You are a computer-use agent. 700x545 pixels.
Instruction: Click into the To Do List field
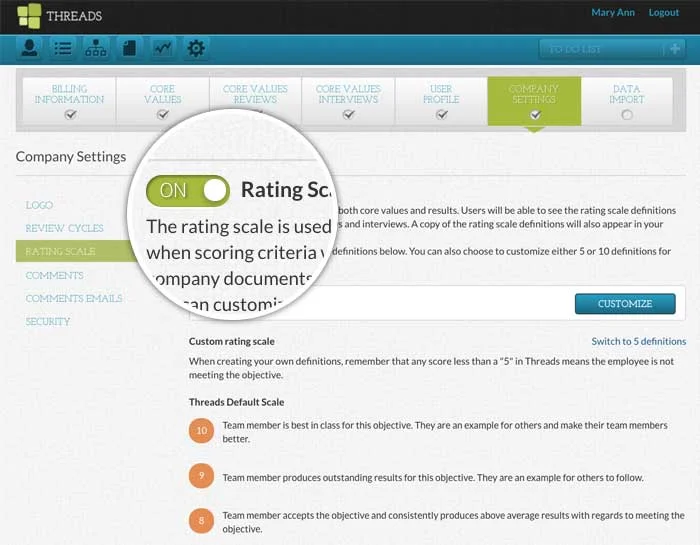click(601, 49)
